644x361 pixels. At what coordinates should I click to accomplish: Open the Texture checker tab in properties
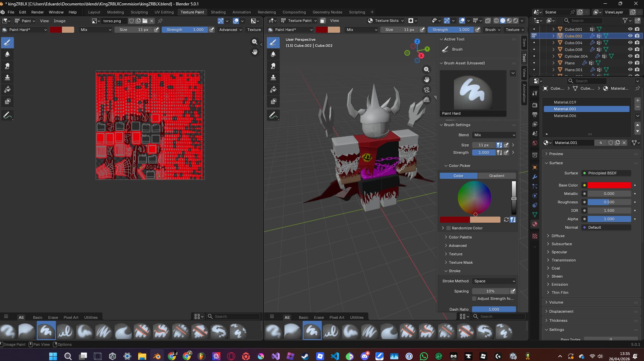point(534,236)
